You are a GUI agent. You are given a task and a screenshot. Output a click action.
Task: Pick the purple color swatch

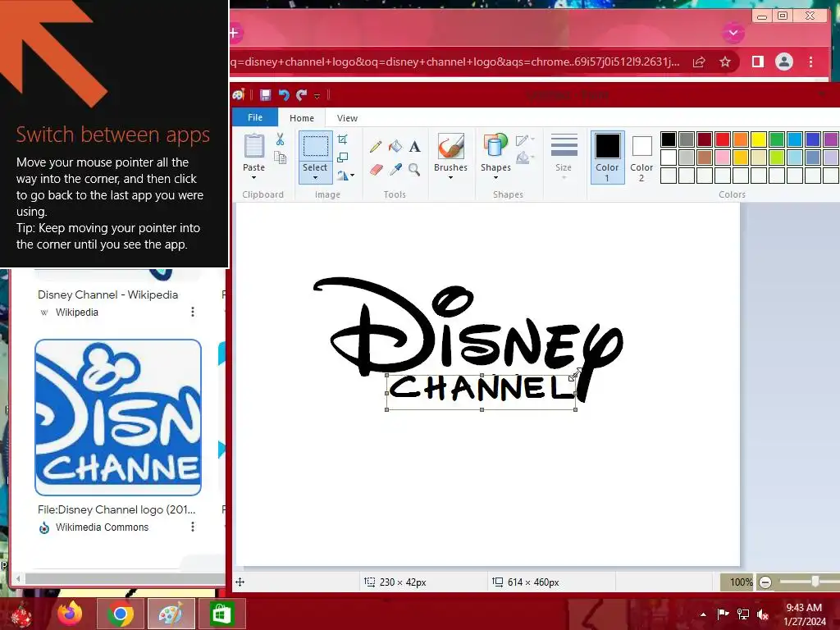831,139
